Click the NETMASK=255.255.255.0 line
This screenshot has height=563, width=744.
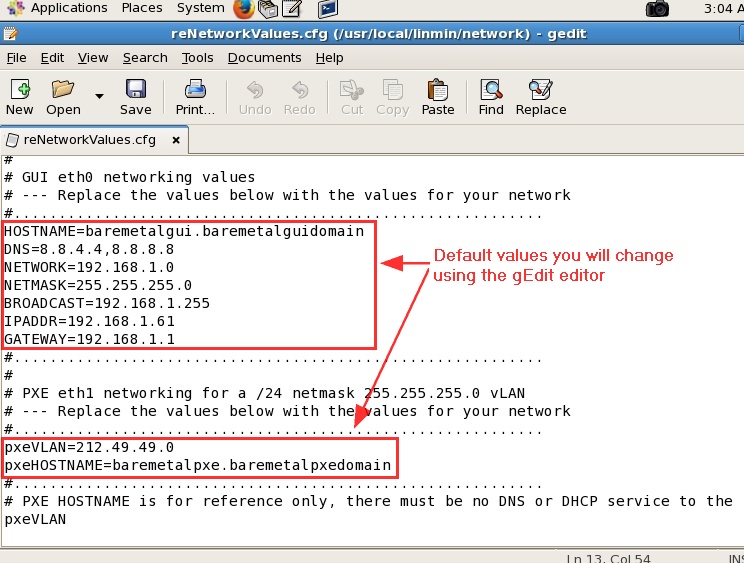pyautogui.click(x=98, y=286)
